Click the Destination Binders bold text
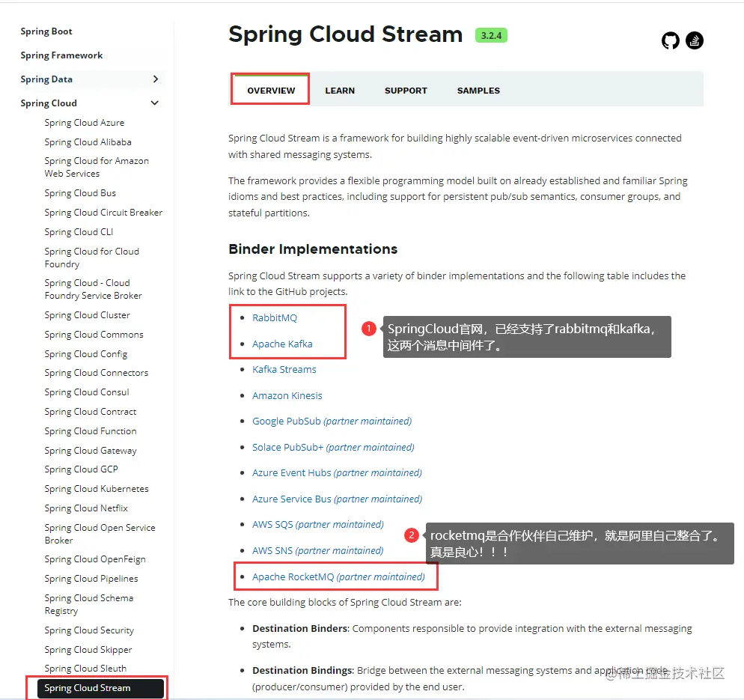This screenshot has height=700, width=744. click(300, 629)
